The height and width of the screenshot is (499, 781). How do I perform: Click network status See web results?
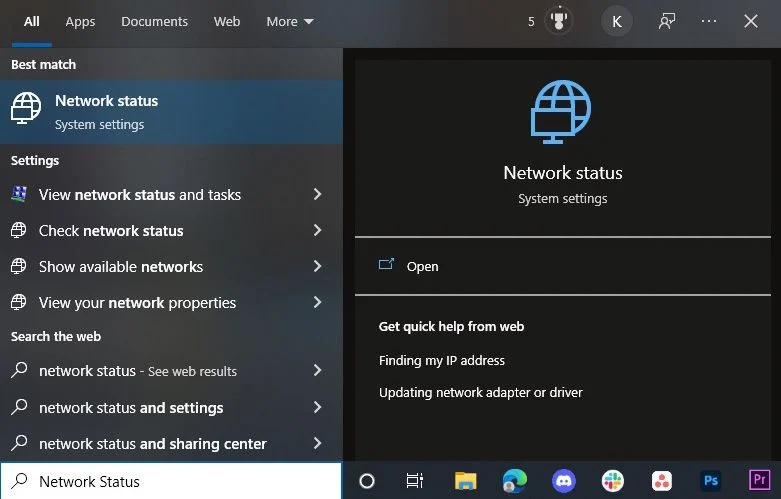coord(171,371)
